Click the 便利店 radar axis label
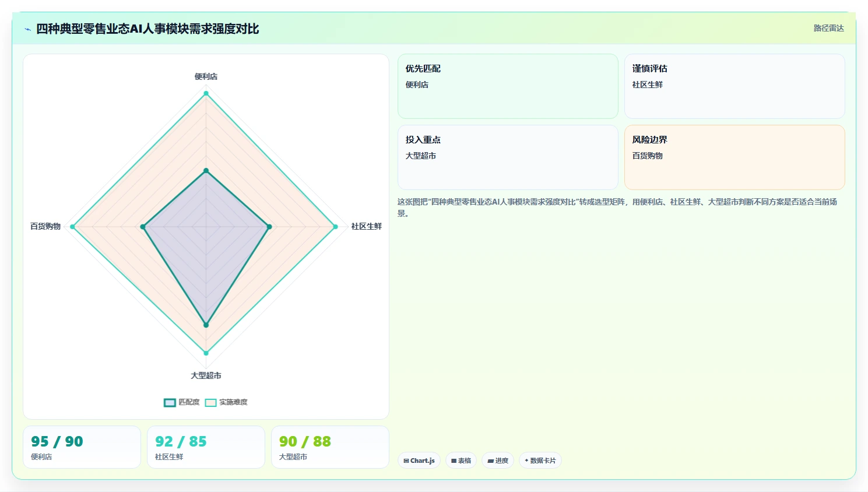Viewport: 868px width, 492px height. pyautogui.click(x=206, y=76)
